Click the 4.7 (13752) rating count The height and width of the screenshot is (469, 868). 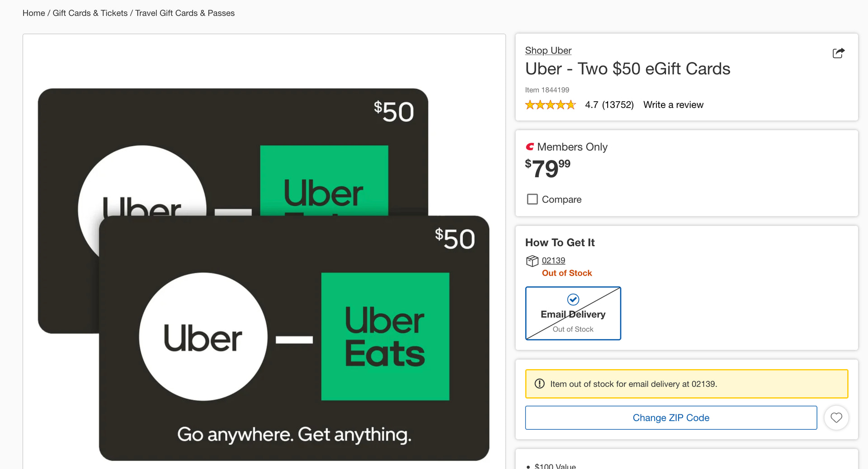pos(609,105)
